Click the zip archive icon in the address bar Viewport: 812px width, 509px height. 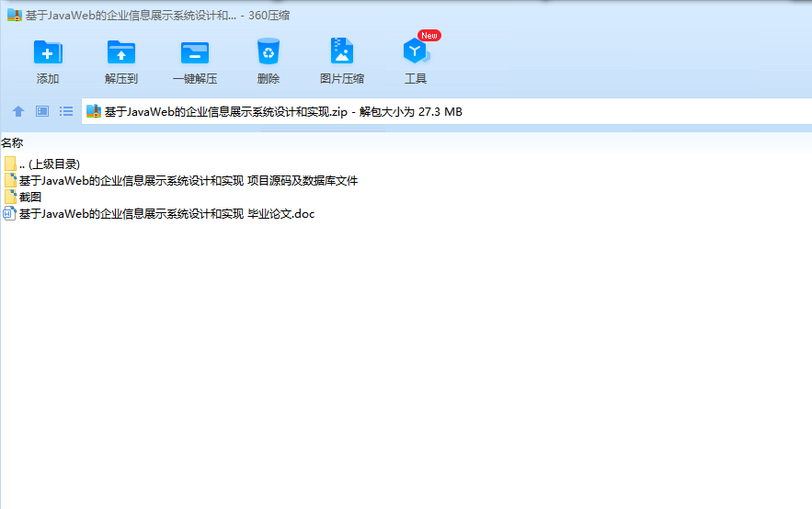click(93, 111)
